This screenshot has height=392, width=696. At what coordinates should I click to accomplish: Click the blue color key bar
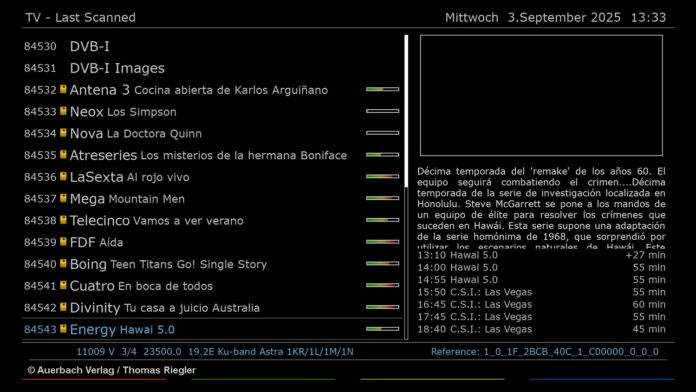click(602, 379)
